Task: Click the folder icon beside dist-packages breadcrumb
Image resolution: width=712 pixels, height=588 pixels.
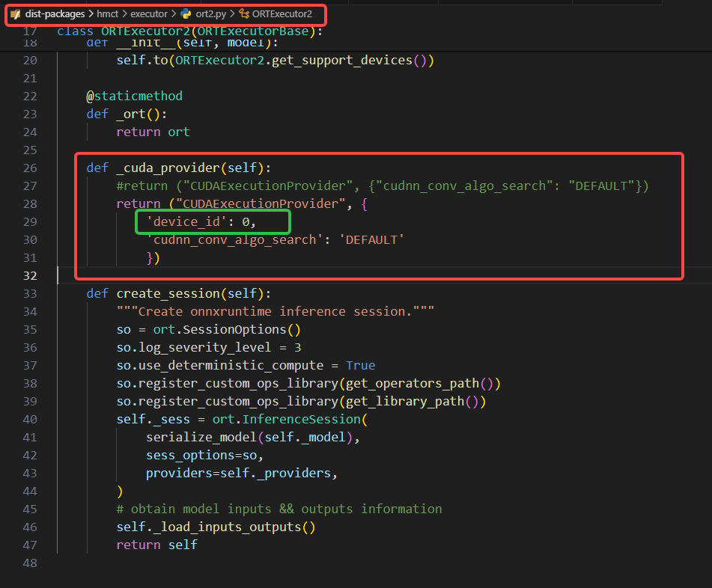Action: pos(16,14)
